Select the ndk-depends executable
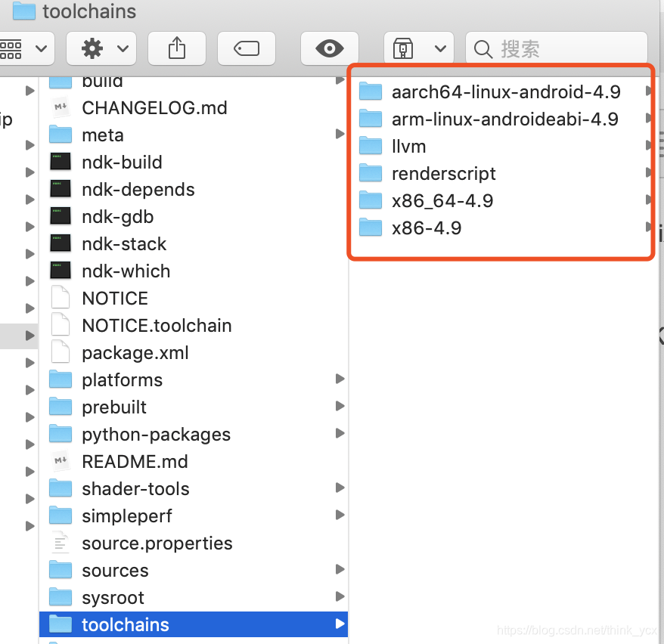Screen dimensions: 664x644 tap(194, 189)
